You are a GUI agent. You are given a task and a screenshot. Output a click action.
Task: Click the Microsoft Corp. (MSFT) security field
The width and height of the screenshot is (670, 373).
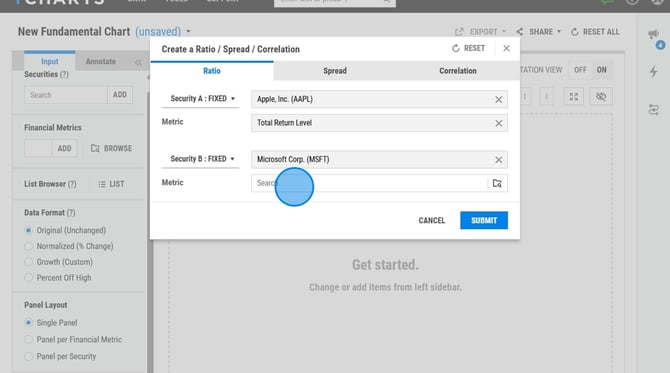click(x=379, y=159)
